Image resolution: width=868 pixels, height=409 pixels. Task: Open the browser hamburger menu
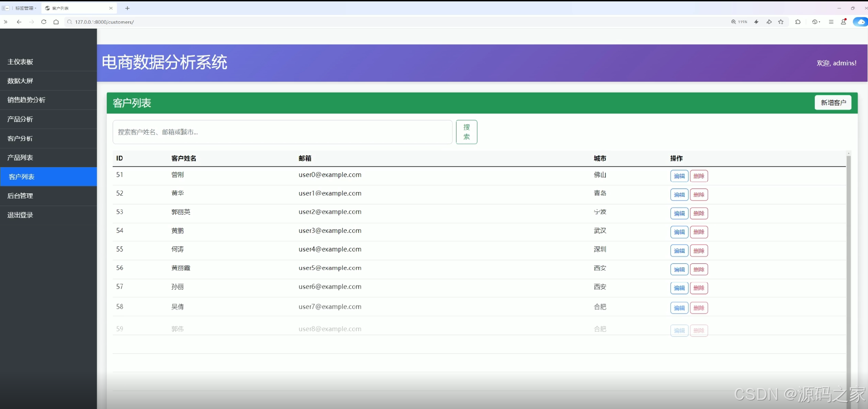tap(831, 22)
